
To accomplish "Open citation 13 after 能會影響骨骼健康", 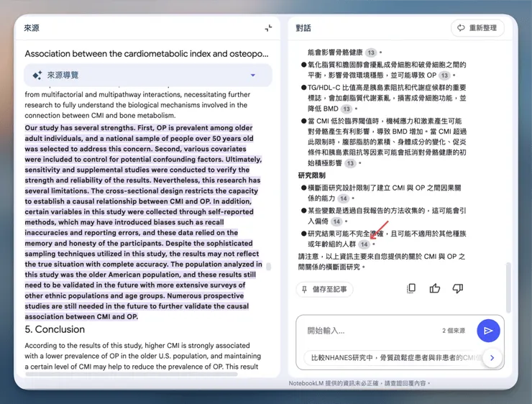I will [371, 52].
